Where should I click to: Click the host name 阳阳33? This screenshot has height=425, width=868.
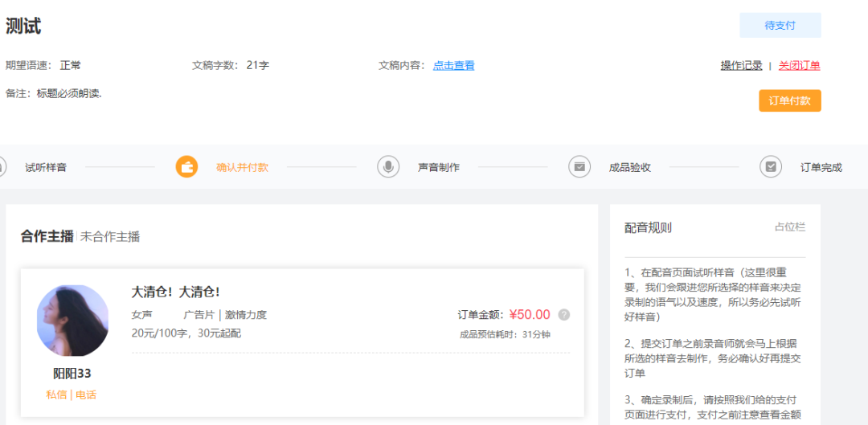(72, 374)
